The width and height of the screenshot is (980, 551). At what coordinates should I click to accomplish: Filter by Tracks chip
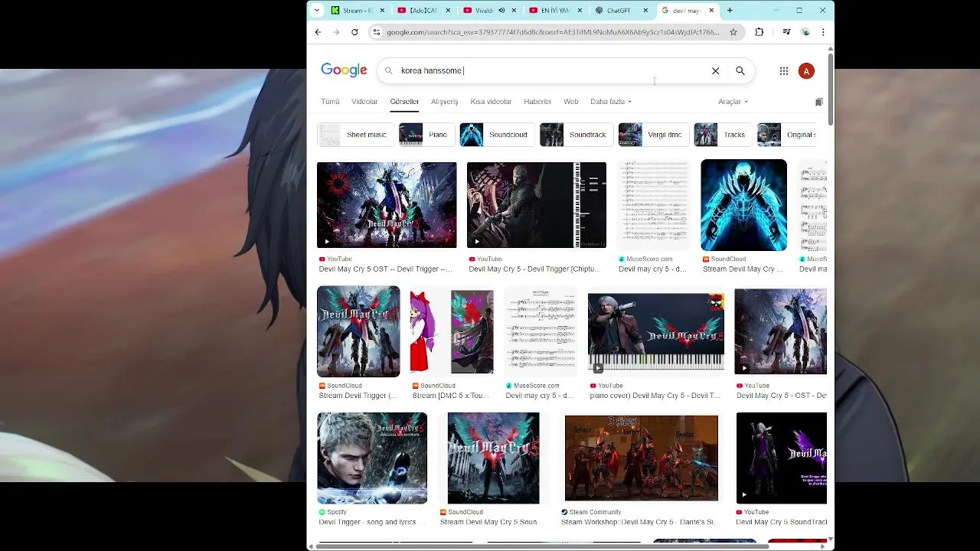(723, 135)
